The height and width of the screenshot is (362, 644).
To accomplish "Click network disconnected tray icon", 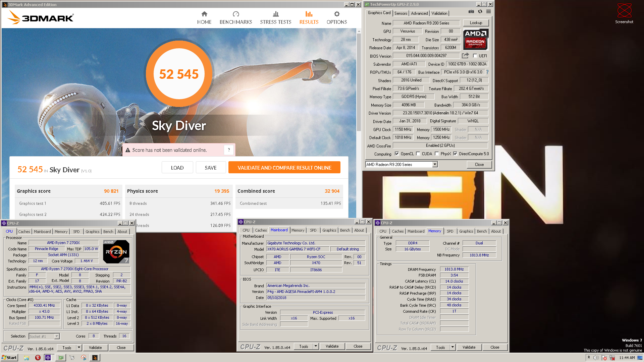I will 612,358.
